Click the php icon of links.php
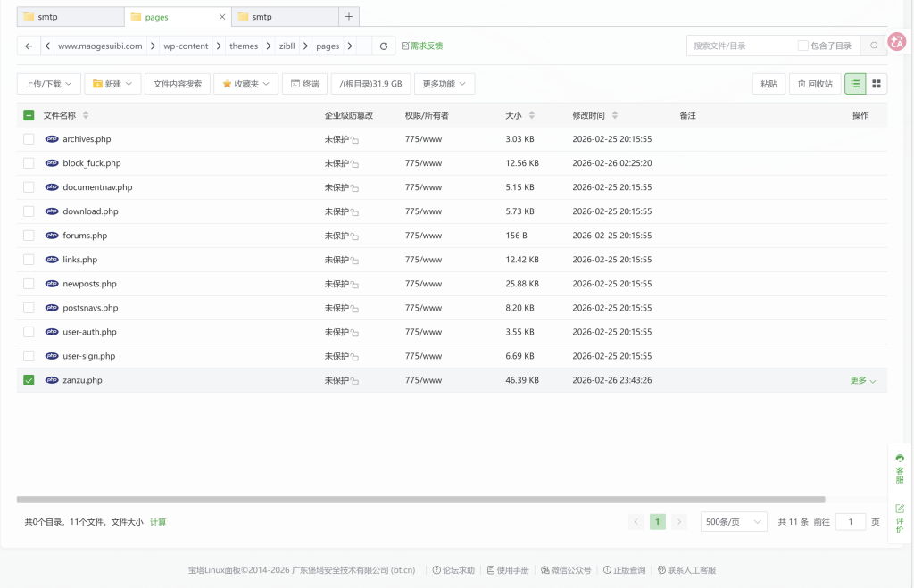 [52, 260]
